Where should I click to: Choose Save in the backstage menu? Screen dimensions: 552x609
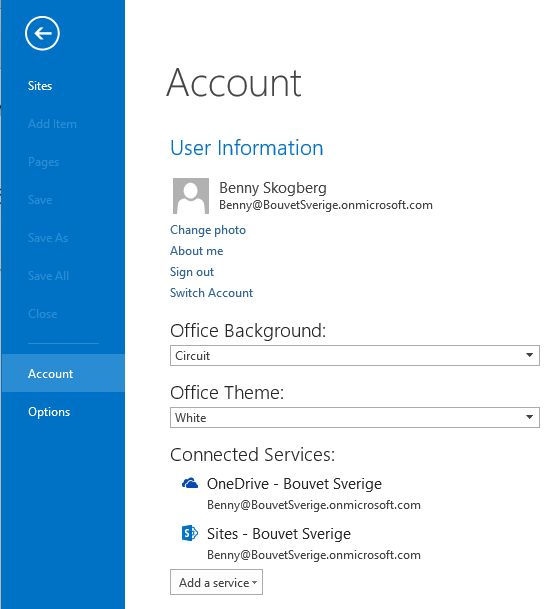(x=40, y=200)
